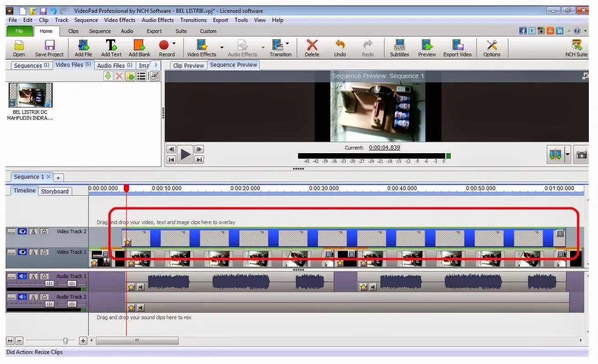Image resolution: width=598 pixels, height=364 pixels.
Task: Toggle the lock on Video Track 1
Action: click(x=44, y=252)
